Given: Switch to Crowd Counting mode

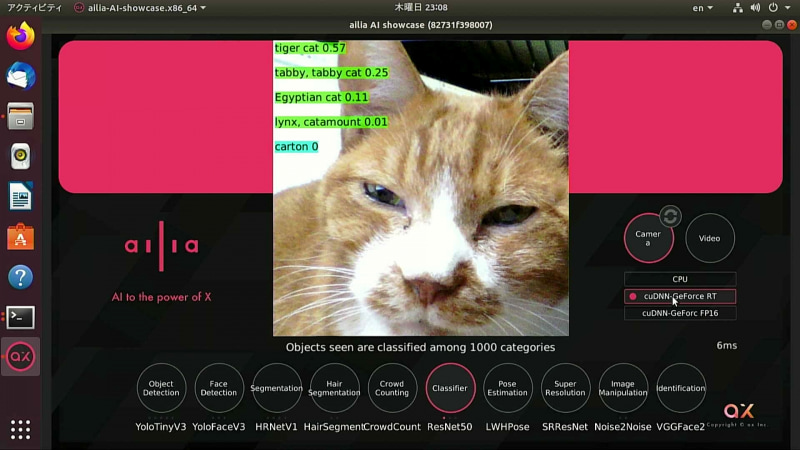Looking at the screenshot, I should (x=392, y=388).
